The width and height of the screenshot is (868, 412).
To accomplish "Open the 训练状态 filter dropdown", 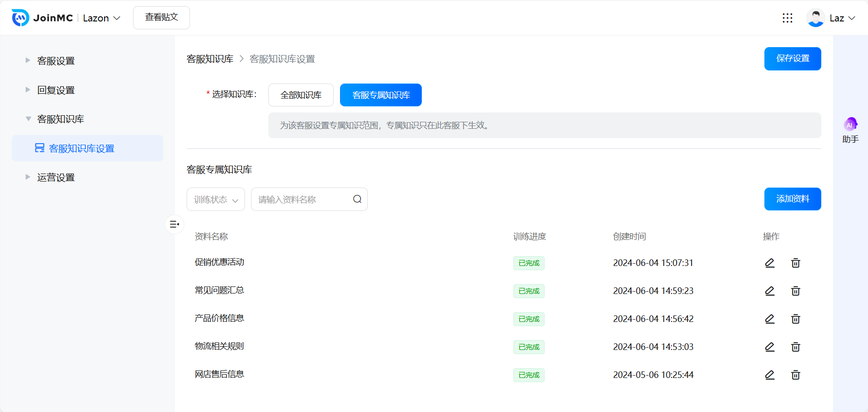I will tap(216, 199).
